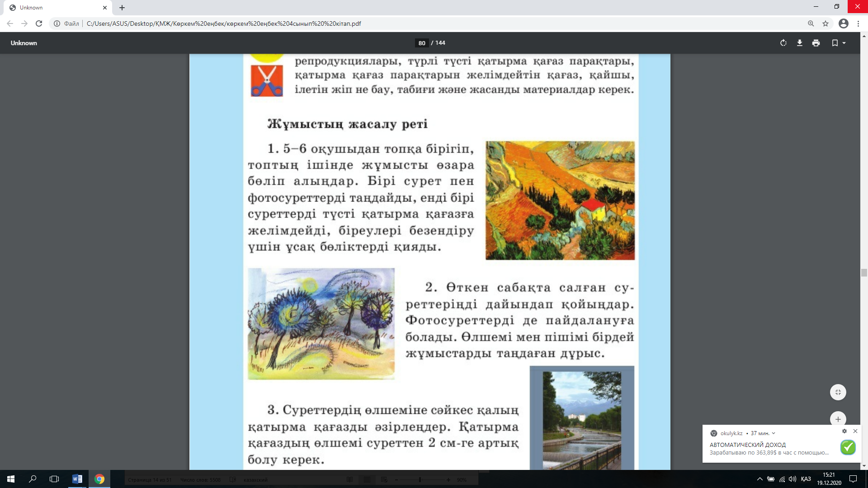The image size is (868, 488).
Task: Rotate the PDF page clockwise
Action: pyautogui.click(x=783, y=43)
